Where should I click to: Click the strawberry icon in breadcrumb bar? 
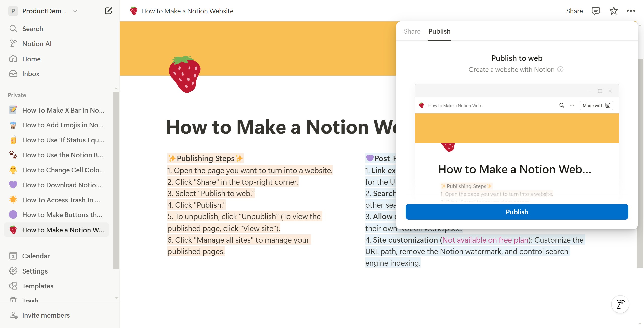[134, 11]
